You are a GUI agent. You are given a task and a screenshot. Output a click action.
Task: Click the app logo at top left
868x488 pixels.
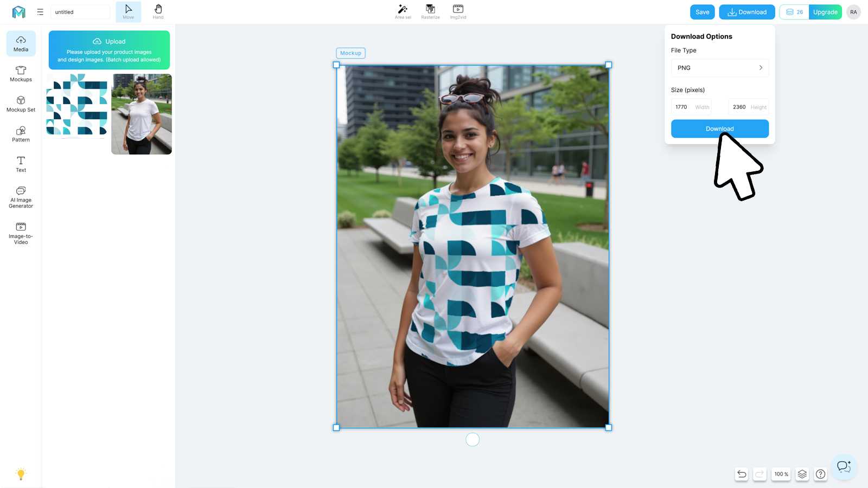coord(19,12)
